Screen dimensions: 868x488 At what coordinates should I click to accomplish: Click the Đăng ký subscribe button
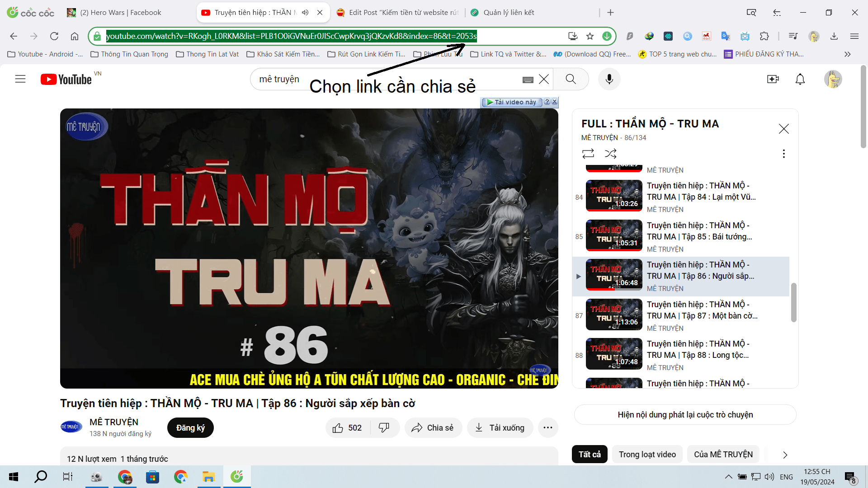tap(190, 428)
